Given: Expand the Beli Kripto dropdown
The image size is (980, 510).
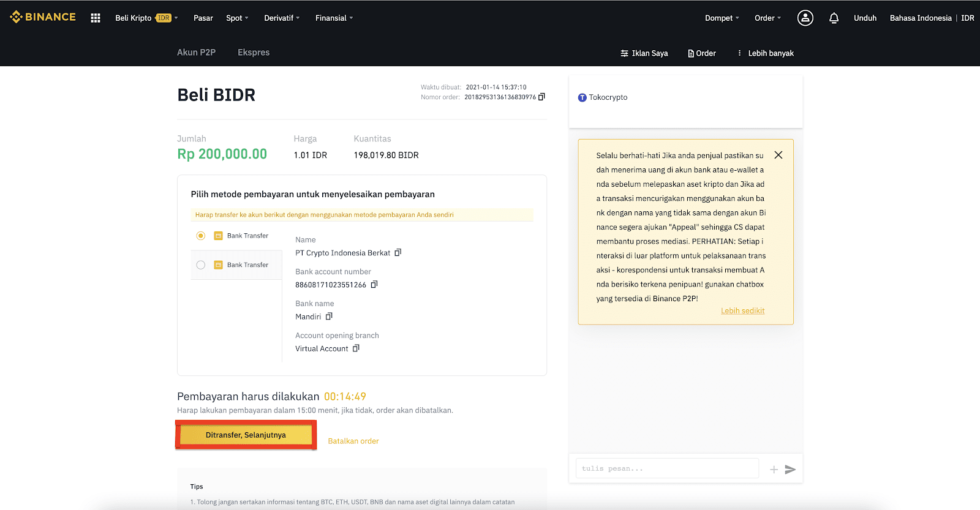Looking at the screenshot, I should click(x=146, y=18).
